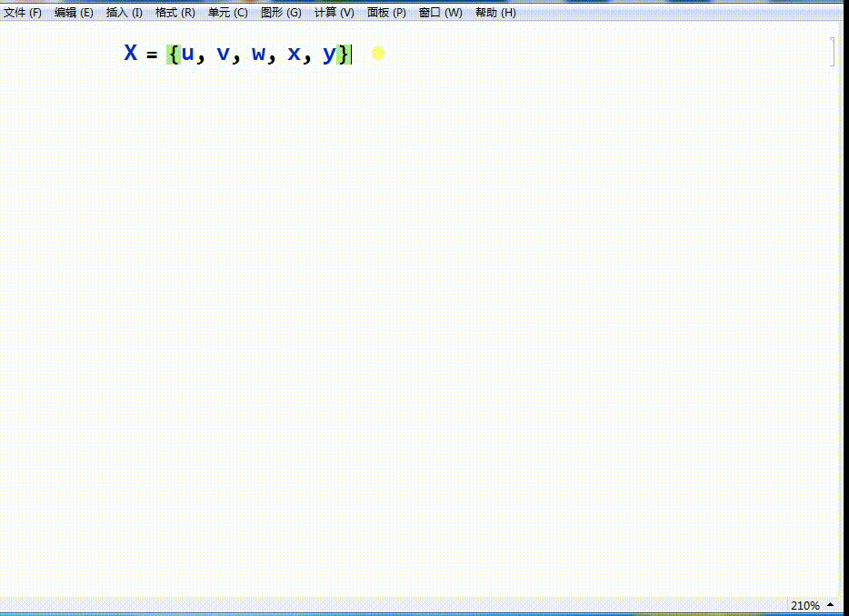The width and height of the screenshot is (849, 616).
Task: Open the 编辑 (E) menu
Action: [x=74, y=13]
